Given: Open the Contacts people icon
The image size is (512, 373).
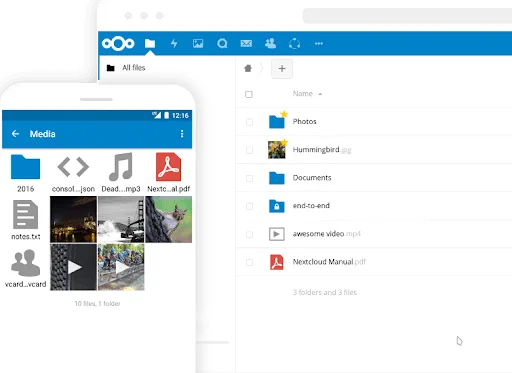Looking at the screenshot, I should pyautogui.click(x=270, y=43).
